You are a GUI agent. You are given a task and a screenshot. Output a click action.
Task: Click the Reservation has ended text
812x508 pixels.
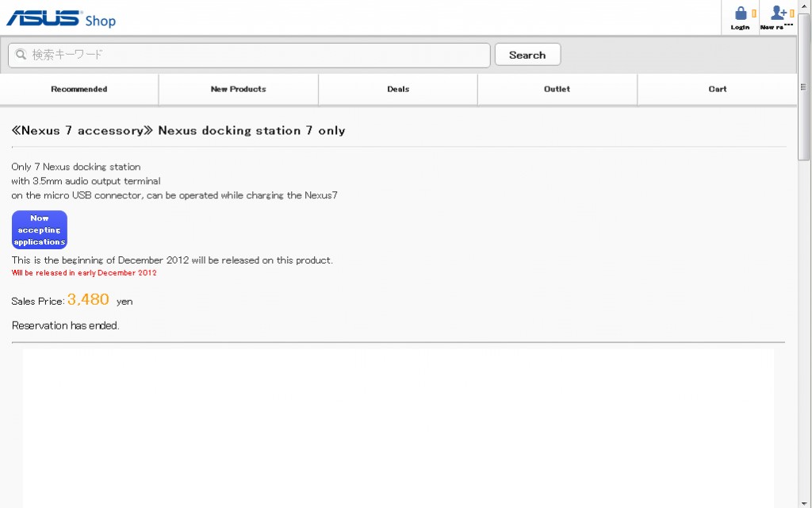pyautogui.click(x=65, y=325)
